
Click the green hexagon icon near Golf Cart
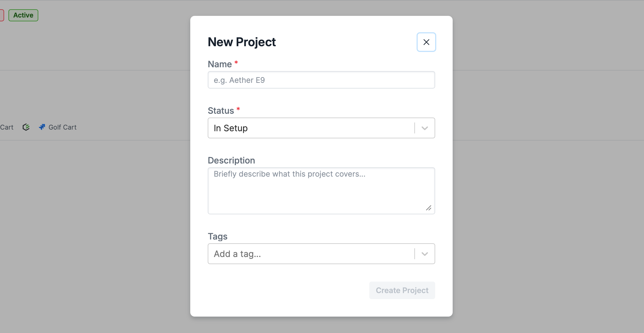coord(26,127)
